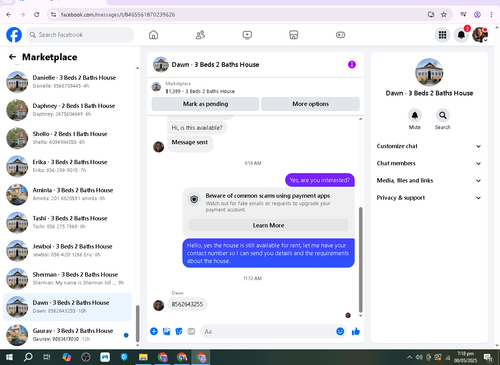Open more actions plus icon in composer

[x=154, y=331]
